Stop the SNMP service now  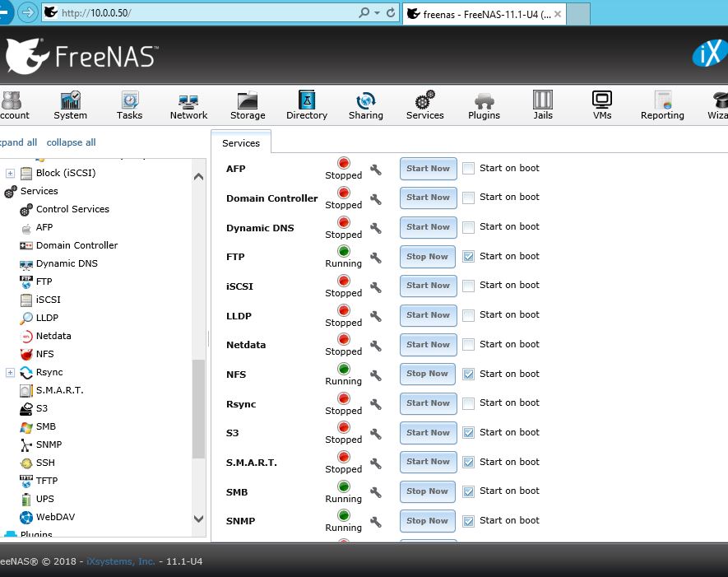427,521
